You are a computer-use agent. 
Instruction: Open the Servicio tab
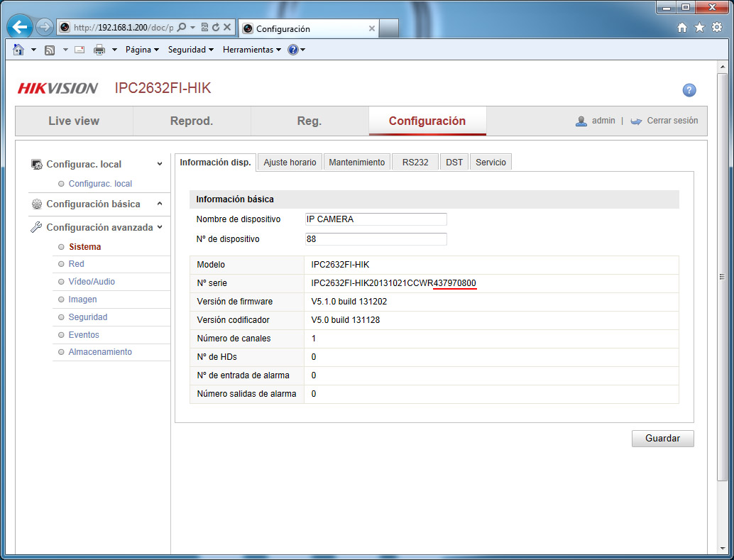(491, 163)
